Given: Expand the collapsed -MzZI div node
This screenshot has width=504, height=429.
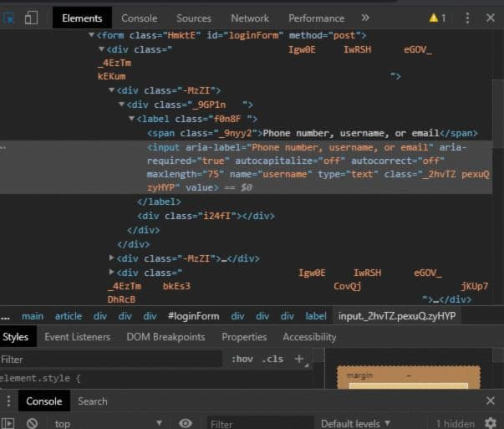Looking at the screenshot, I should (113, 258).
